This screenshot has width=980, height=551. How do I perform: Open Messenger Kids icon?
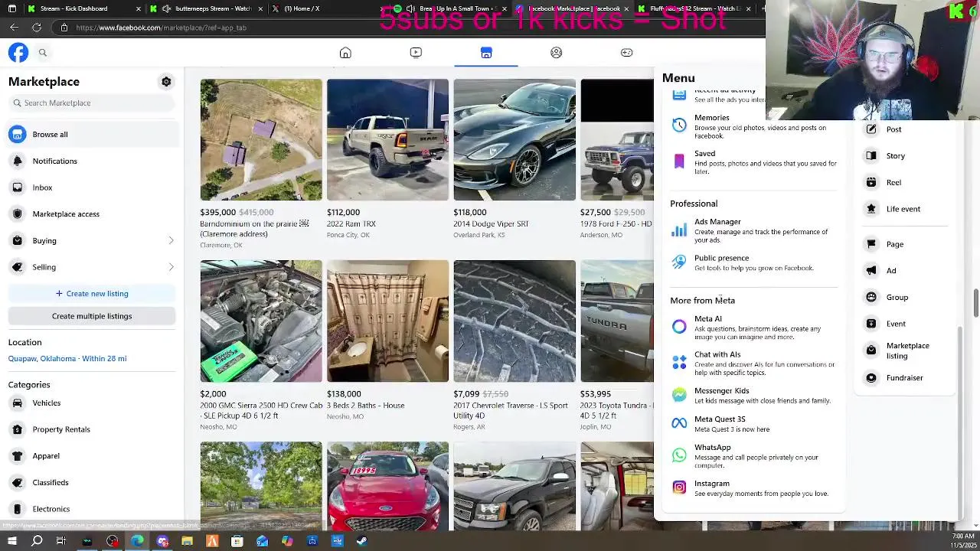click(679, 394)
